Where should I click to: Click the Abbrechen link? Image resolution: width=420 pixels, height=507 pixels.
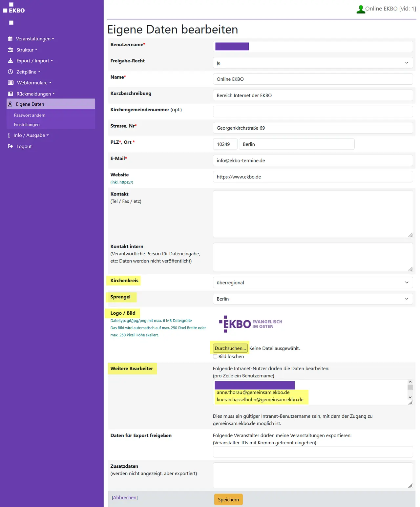click(x=125, y=497)
